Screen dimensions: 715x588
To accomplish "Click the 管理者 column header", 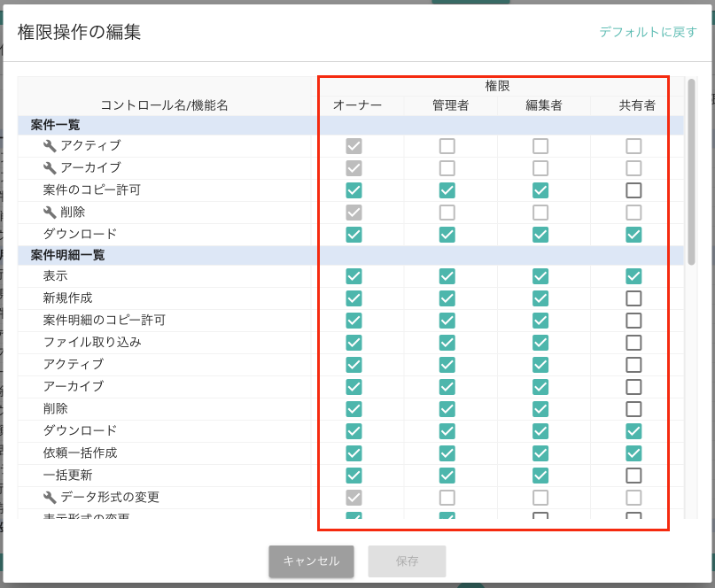I will click(450, 105).
